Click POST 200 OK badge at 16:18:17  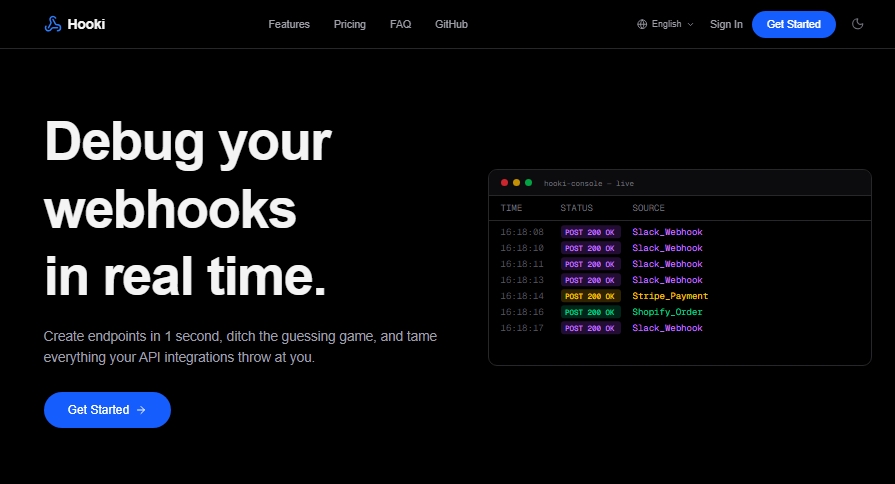(x=590, y=328)
